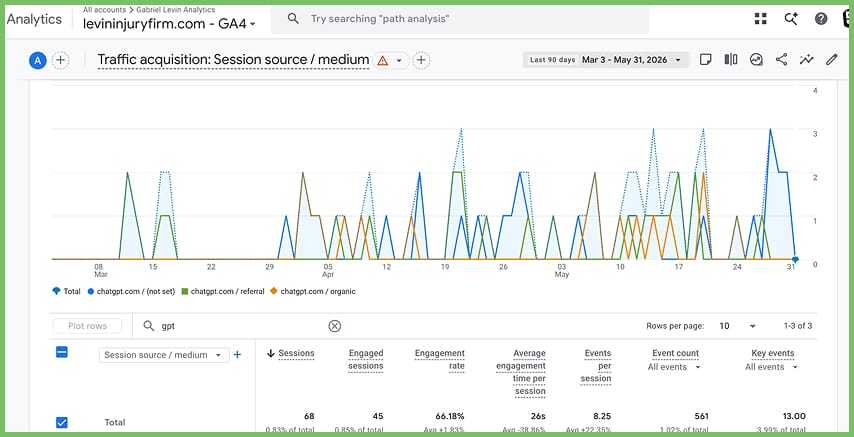Click the Plot rows button
The width and height of the screenshot is (854, 437).
pos(87,326)
